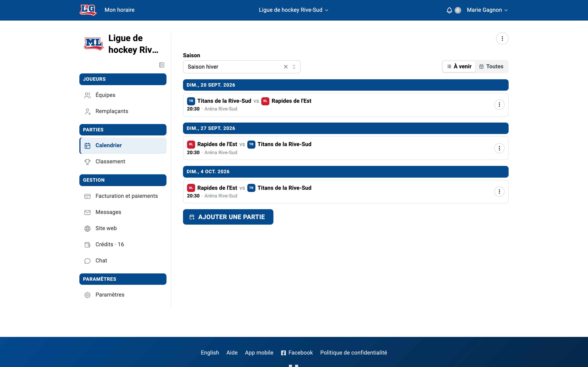Viewport: 588px width, 367px height.
Task: Switch language to English
Action: tap(210, 353)
